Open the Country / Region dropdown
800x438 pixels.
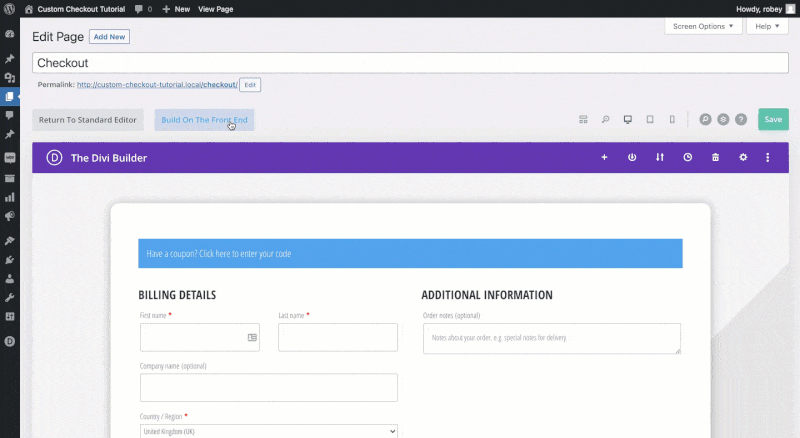(269, 431)
